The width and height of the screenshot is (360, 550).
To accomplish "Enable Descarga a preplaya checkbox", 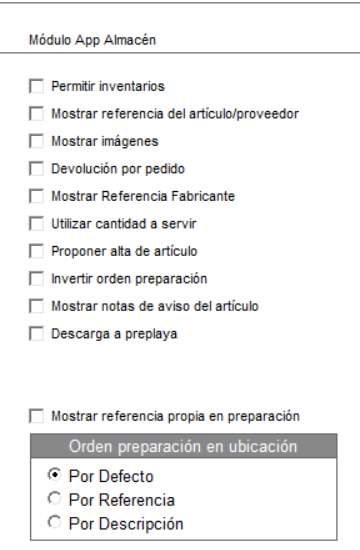I will [x=36, y=334].
